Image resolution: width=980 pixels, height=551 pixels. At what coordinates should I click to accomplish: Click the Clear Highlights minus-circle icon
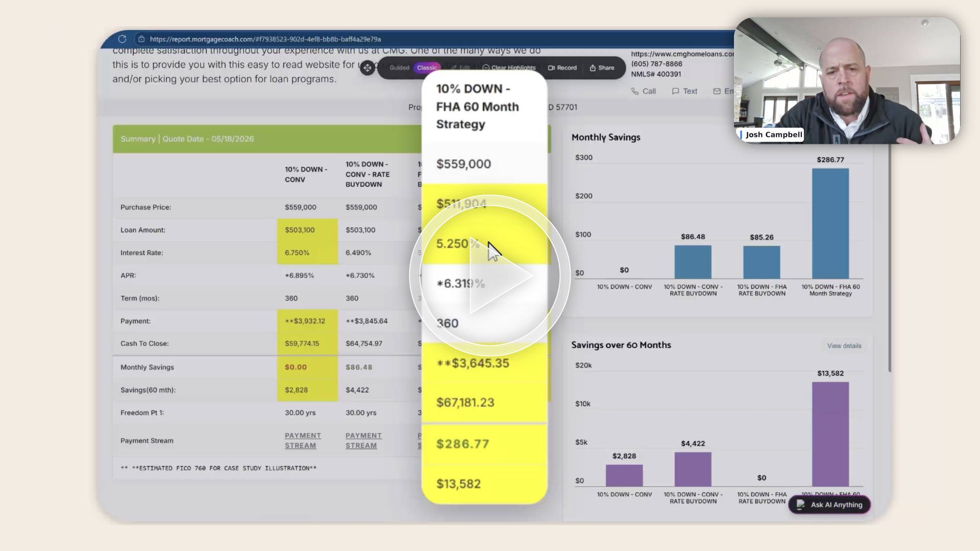click(x=486, y=68)
